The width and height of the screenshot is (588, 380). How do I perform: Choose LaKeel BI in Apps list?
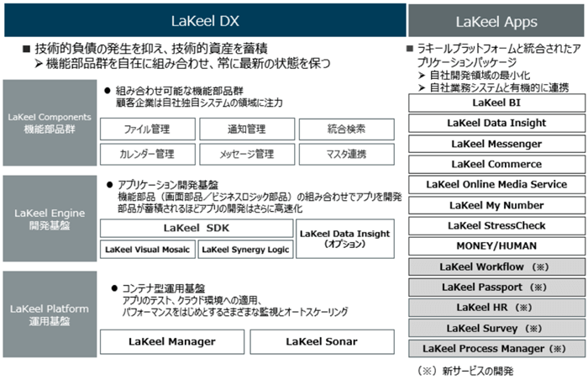point(496,103)
